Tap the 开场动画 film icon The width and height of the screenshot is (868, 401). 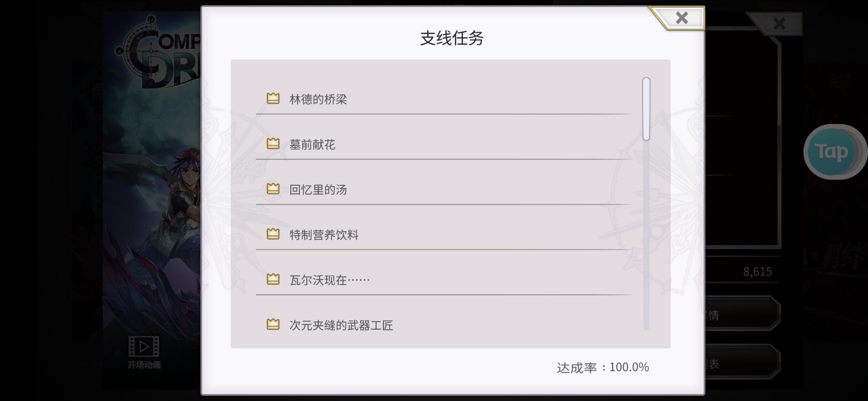point(144,346)
